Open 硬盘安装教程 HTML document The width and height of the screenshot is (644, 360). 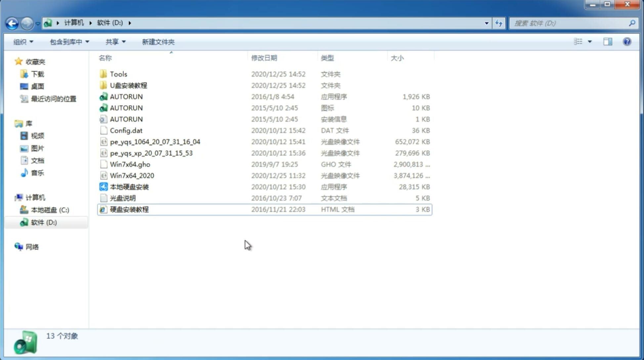[x=129, y=209]
